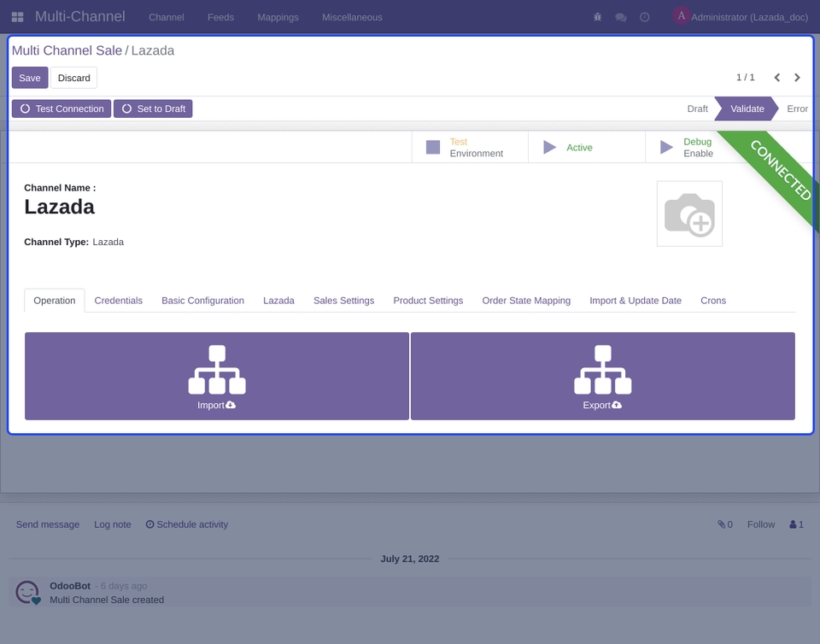The height and width of the screenshot is (644, 820).
Task: Open the apps grid menu icon
Action: click(17, 17)
